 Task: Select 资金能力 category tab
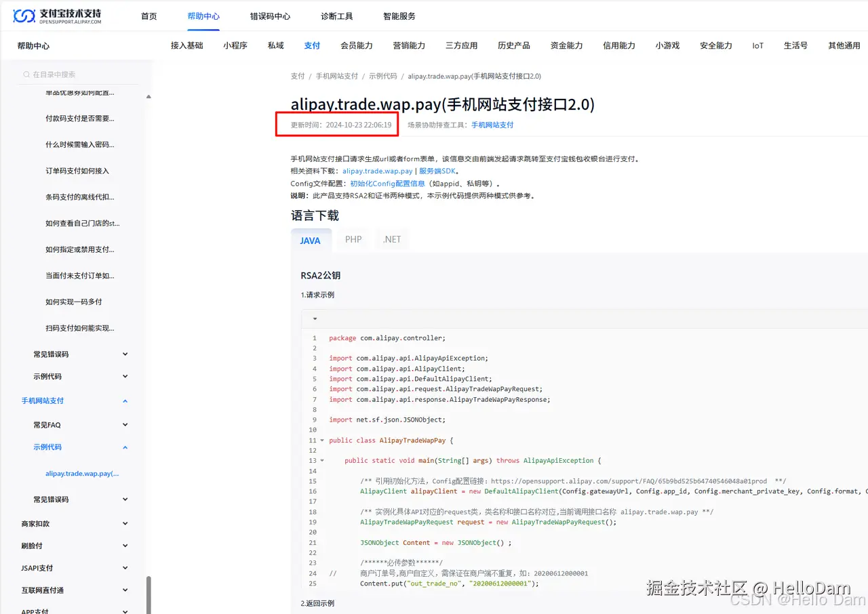click(566, 45)
